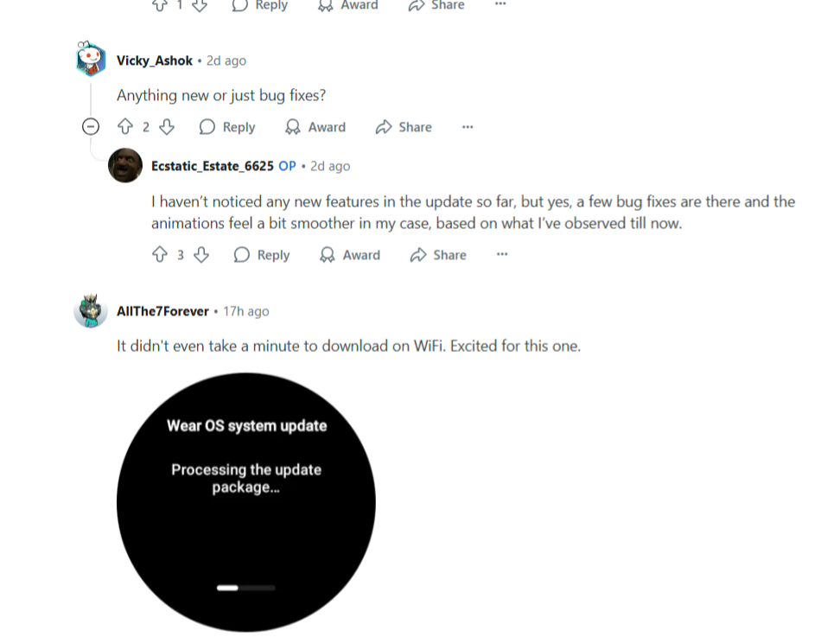Open more options on Ecstatic_Estate_6625's reply
The width and height of the screenshot is (840, 637).
502,254
